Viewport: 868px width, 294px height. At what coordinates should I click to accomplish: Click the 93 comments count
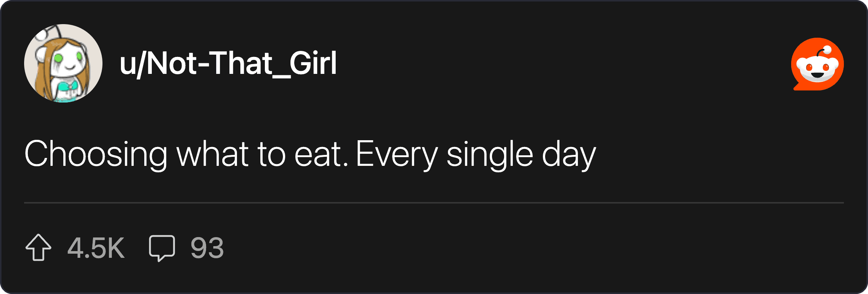207,248
